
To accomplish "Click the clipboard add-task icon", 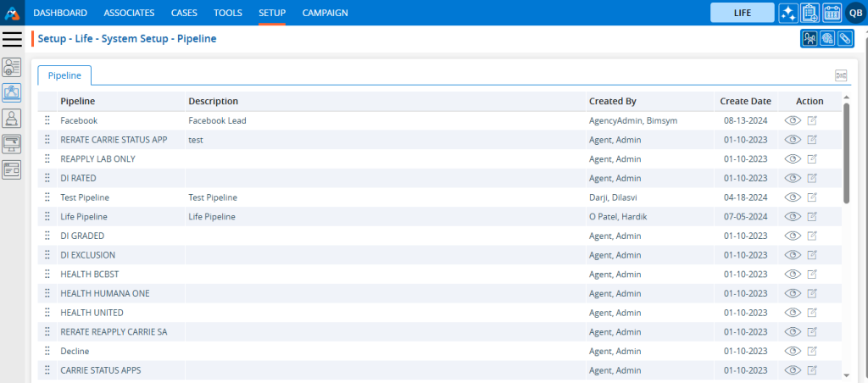I will [x=810, y=13].
